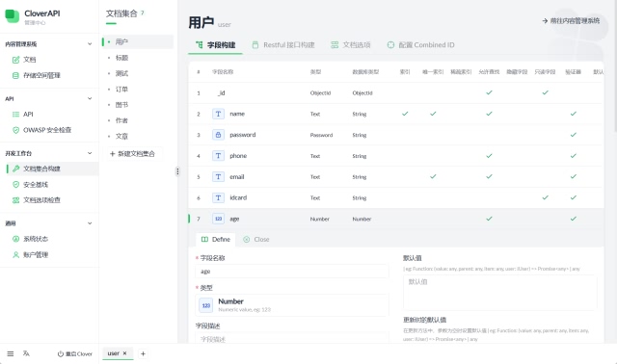Click the 123 number icon of age row
617x364 pixels.
[218, 219]
